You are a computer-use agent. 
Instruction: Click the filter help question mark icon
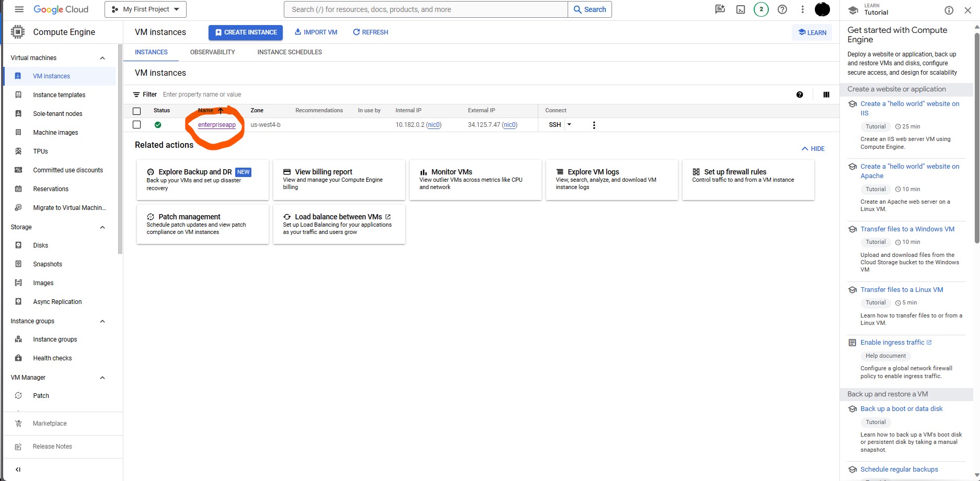click(800, 95)
